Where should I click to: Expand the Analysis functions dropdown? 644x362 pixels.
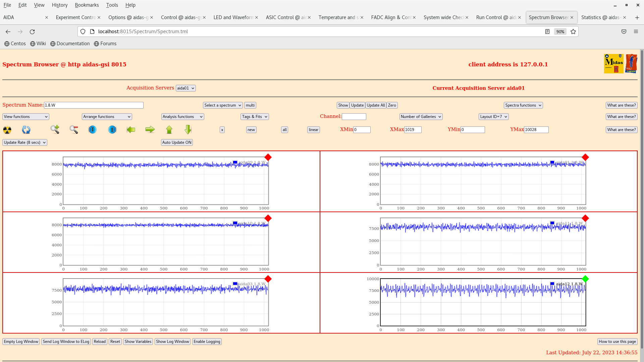pos(182,117)
